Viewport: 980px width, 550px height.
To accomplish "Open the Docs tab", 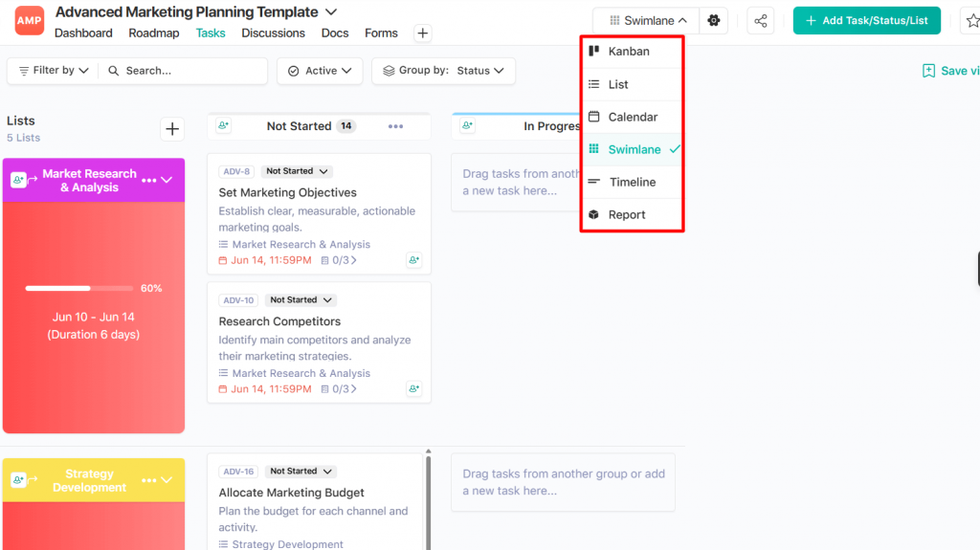I will pos(335,33).
